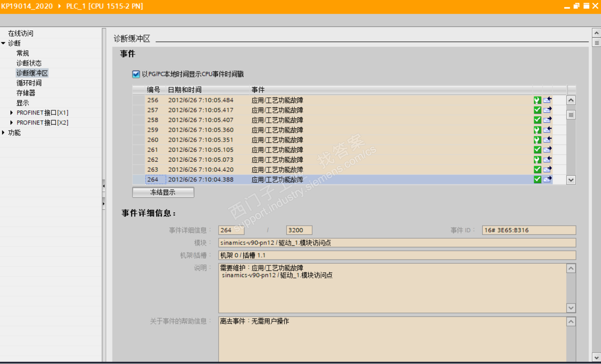Click the green check status icon in row 261
Image resolution: width=601 pixels, height=364 pixels.
[x=537, y=150]
